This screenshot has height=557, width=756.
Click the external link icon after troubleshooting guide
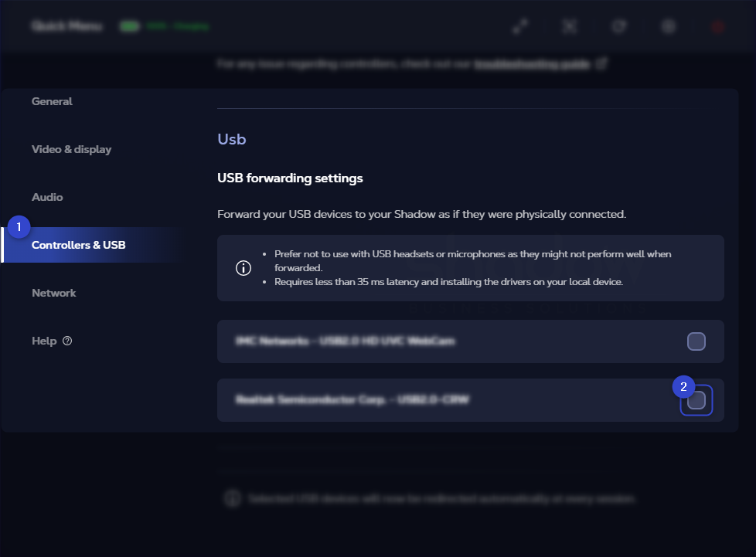point(601,65)
